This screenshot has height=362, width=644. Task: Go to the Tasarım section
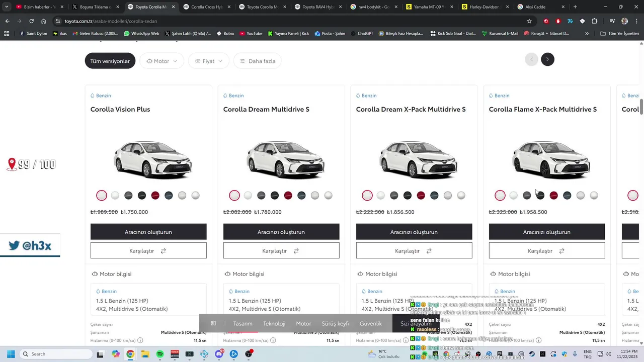pos(243,323)
